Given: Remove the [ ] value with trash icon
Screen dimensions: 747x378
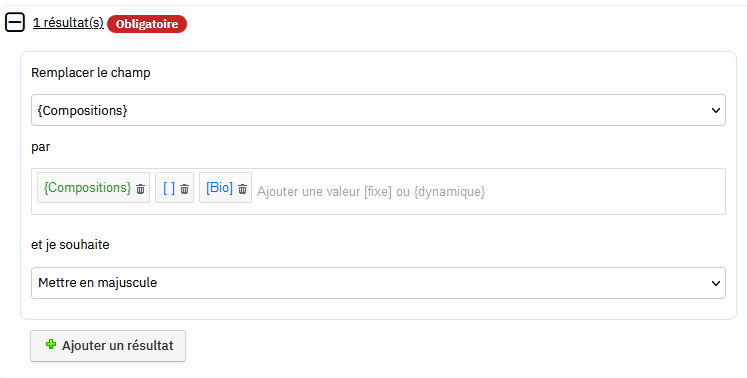Looking at the screenshot, I should [184, 189].
